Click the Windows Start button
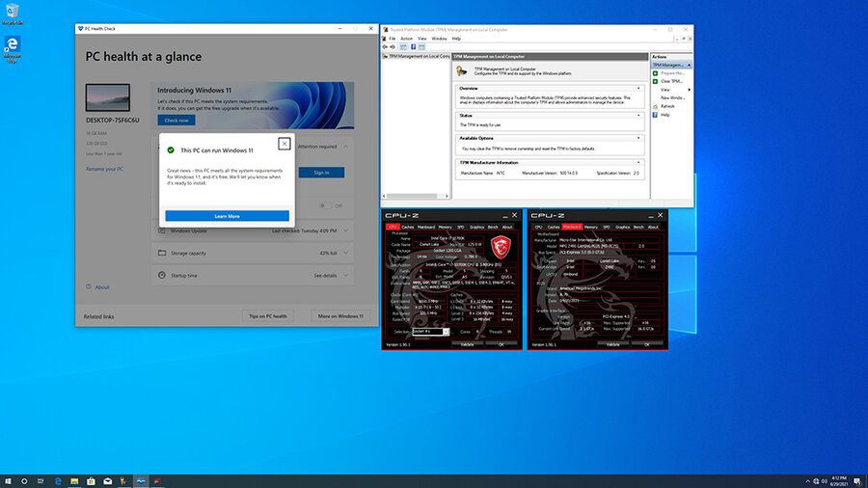868x488 pixels. (x=8, y=480)
